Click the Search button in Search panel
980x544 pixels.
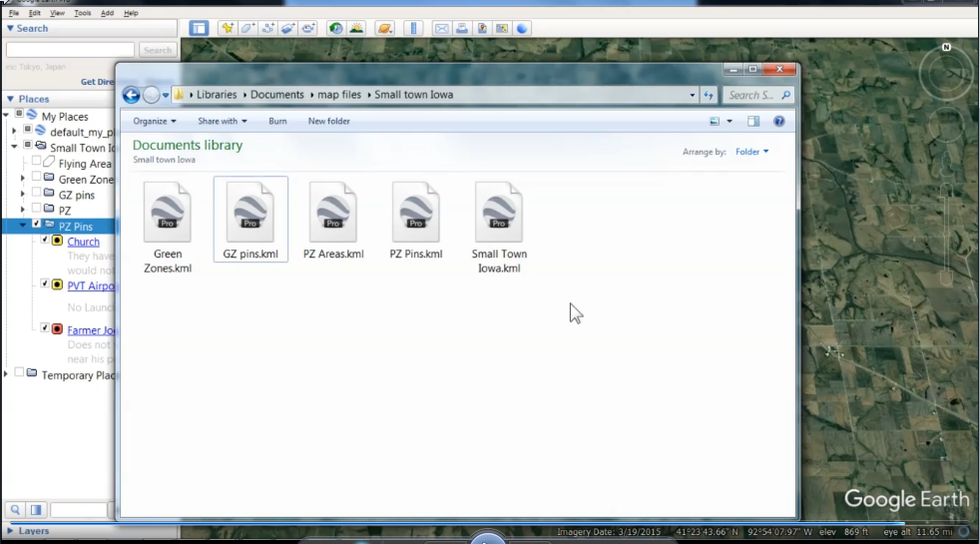158,50
